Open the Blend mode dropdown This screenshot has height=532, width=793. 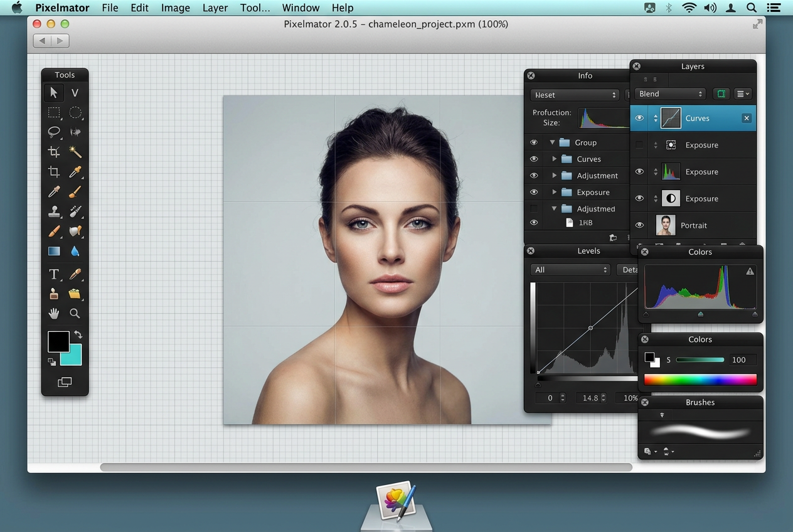pyautogui.click(x=670, y=94)
